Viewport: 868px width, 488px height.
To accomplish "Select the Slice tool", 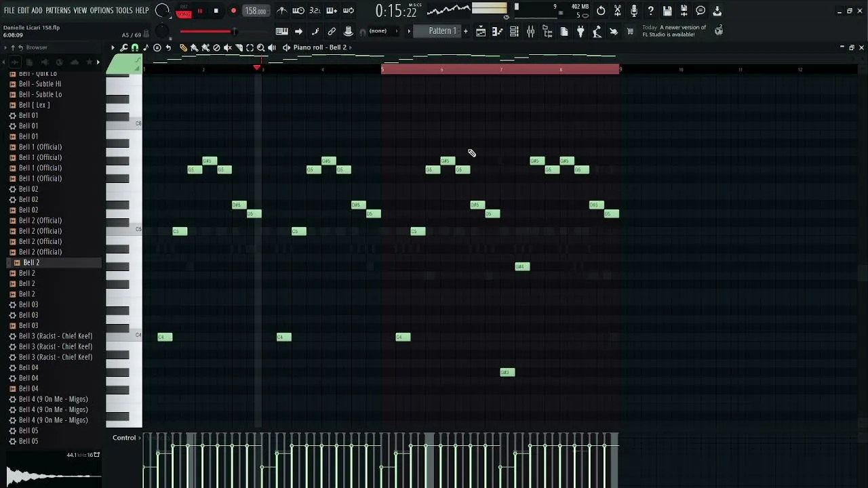I will [239, 47].
